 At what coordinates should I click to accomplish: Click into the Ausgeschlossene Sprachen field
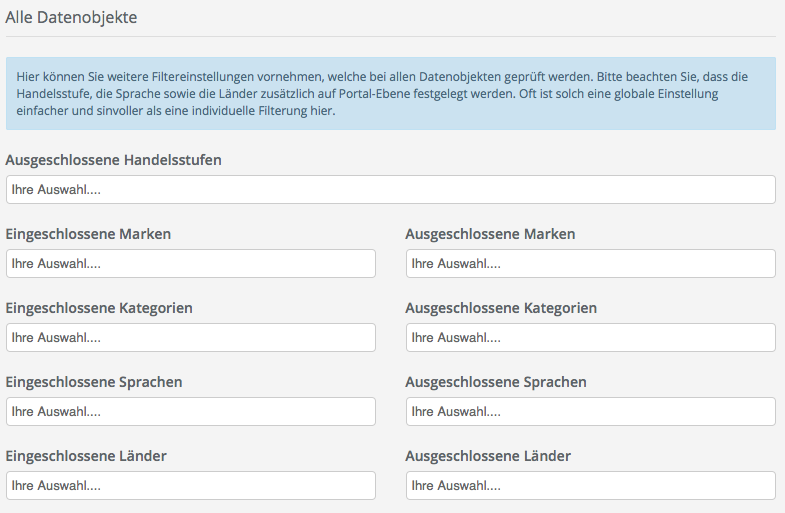click(590, 412)
